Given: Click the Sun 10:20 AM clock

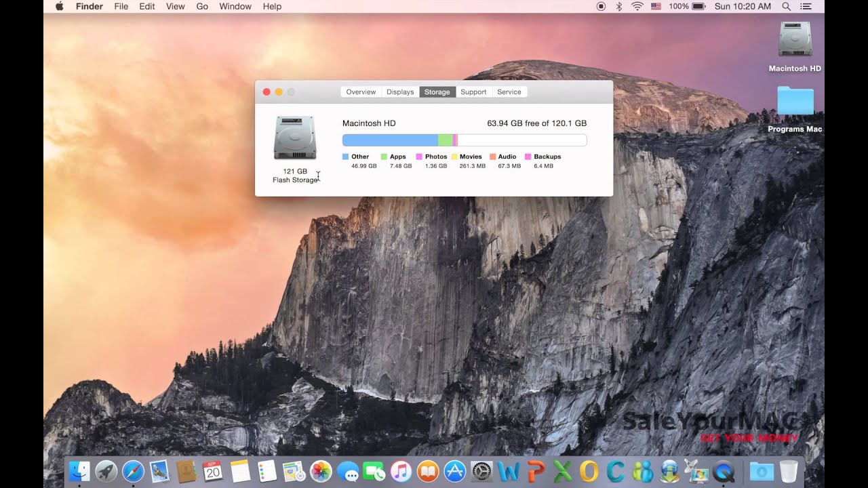Looking at the screenshot, I should (x=743, y=6).
